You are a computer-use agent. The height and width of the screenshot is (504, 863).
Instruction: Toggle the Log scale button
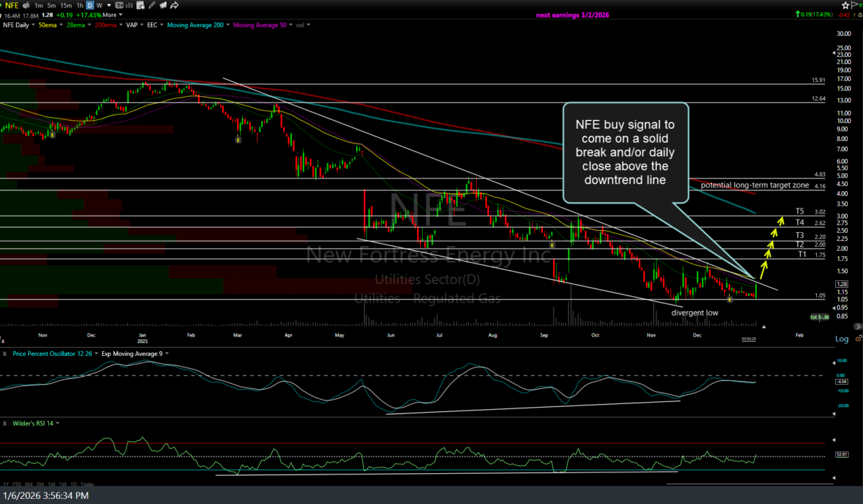(841, 339)
